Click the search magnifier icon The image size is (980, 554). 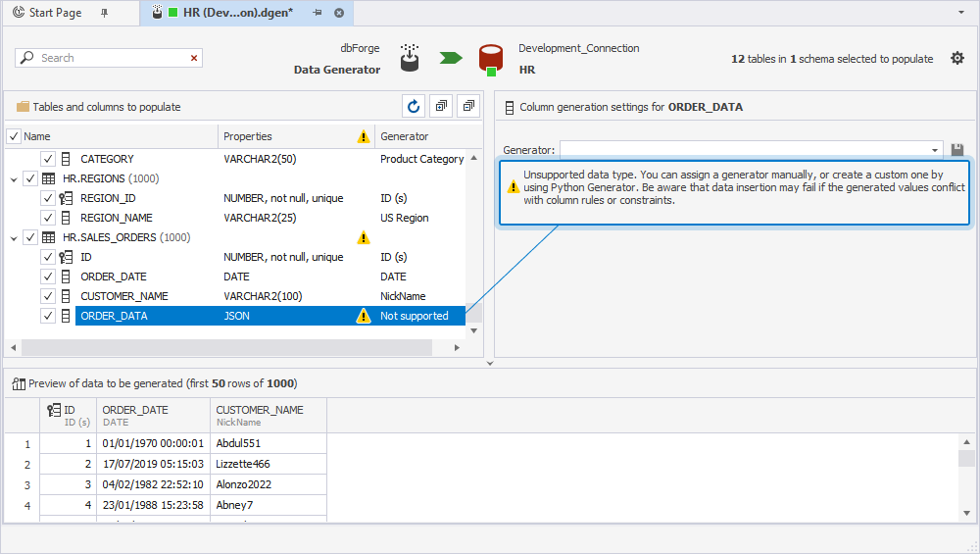pos(26,58)
